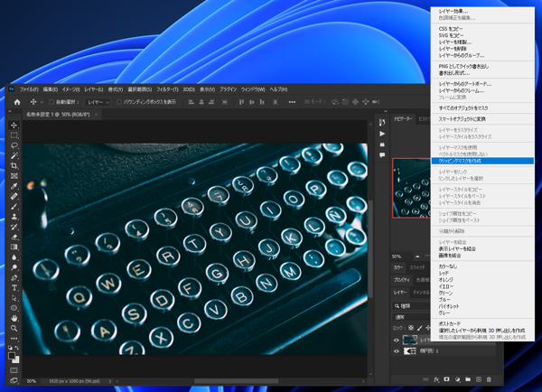Image resolution: width=542 pixels, height=392 pixels.
Task: Open the フィルター menu
Action: 167,89
